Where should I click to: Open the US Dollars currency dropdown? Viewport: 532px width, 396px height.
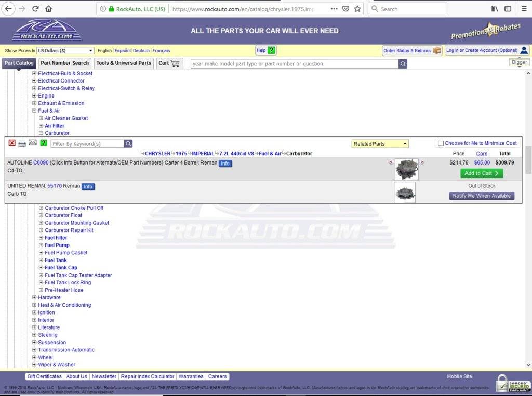(65, 51)
